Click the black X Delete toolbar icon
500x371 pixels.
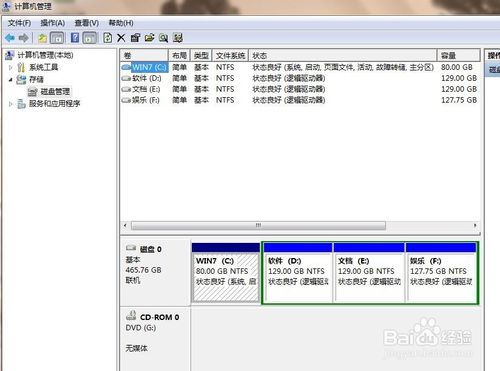(x=121, y=38)
